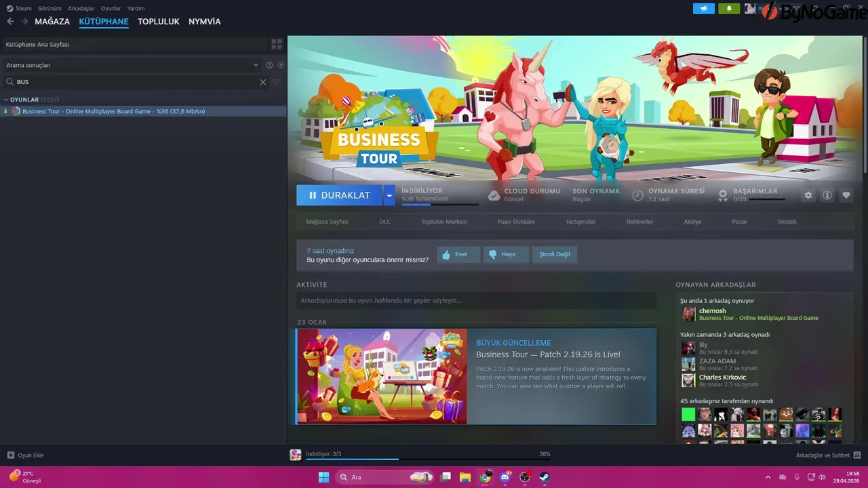This screenshot has width=868, height=488.
Task: Switch to the TOPLULUK tab
Action: [x=159, y=22]
